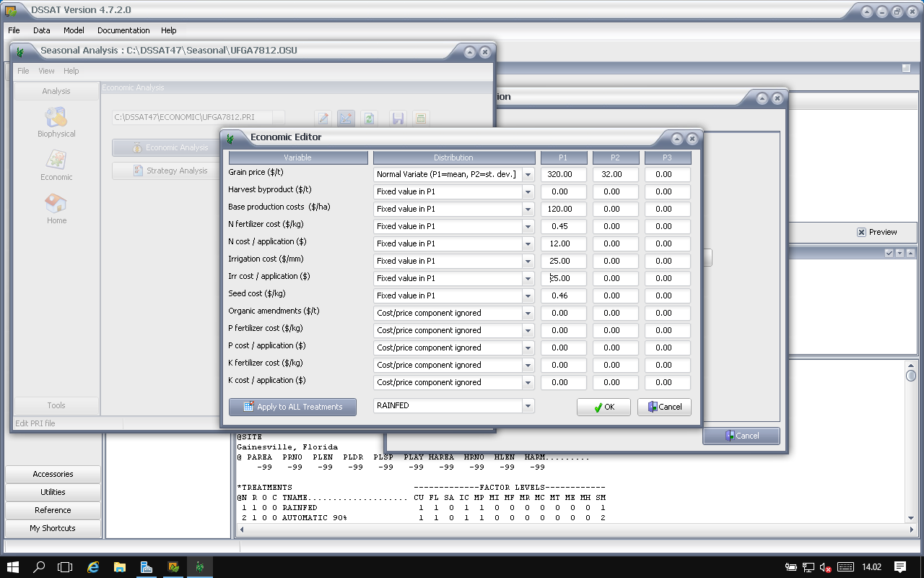This screenshot has height=578, width=924.
Task: Click Cancel in the Economic Editor
Action: (x=664, y=407)
